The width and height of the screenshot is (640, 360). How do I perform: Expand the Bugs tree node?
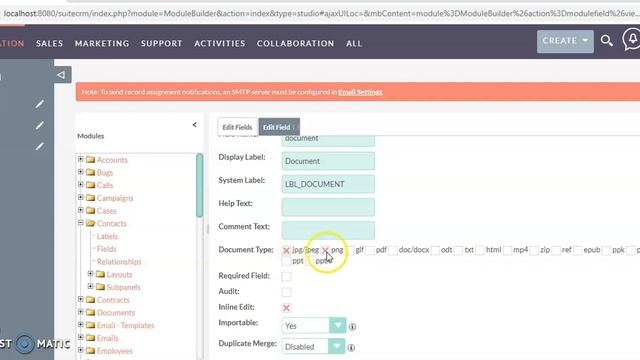(80, 172)
